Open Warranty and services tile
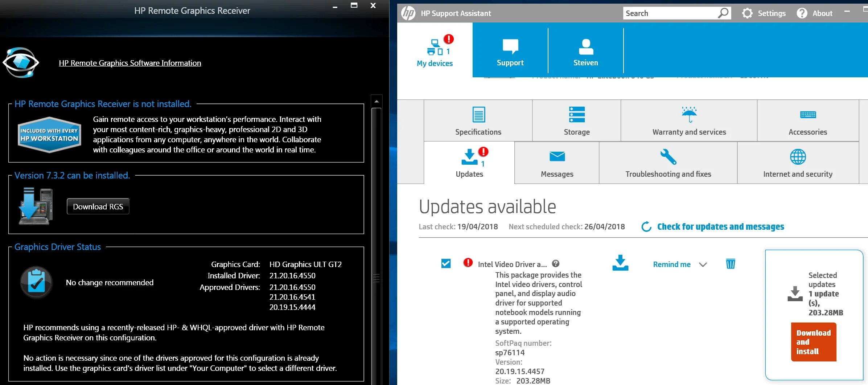Viewport: 868px width, 385px height. coord(689,121)
